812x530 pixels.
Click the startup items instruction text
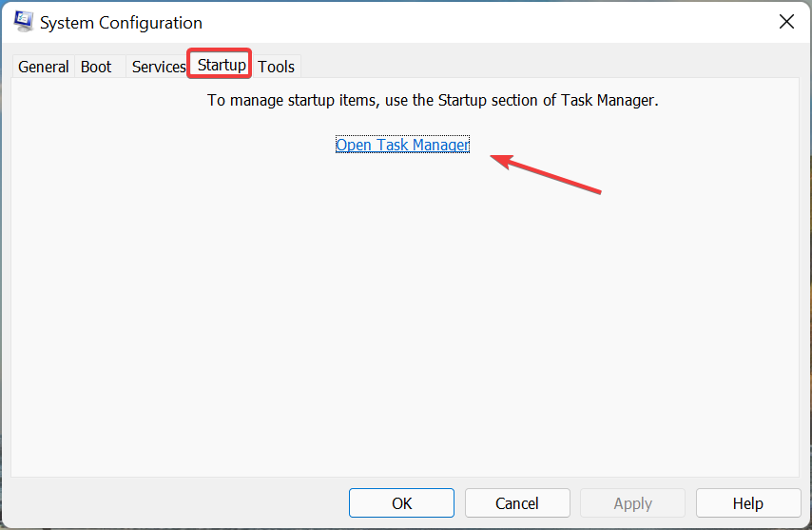[x=433, y=99]
